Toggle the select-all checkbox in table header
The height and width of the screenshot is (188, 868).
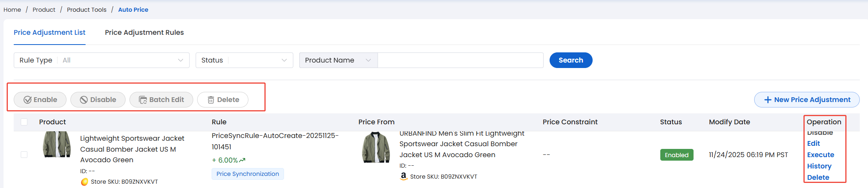coord(24,122)
